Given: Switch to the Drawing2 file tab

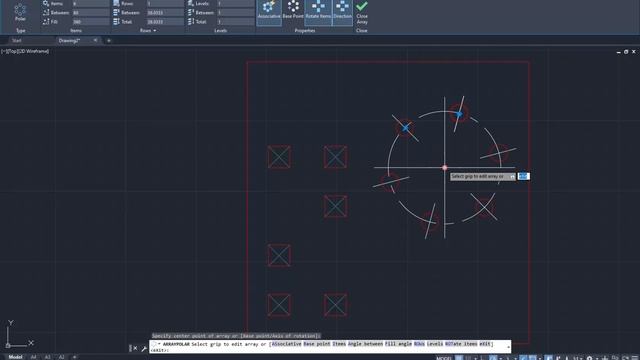Looking at the screenshot, I should (x=69, y=40).
